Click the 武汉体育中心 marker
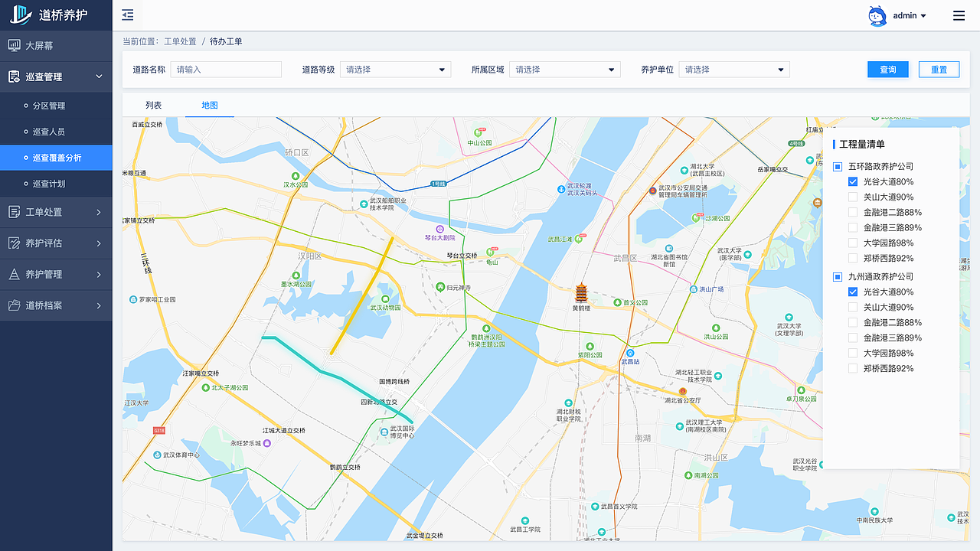Image resolution: width=980 pixels, height=551 pixels. pos(156,455)
